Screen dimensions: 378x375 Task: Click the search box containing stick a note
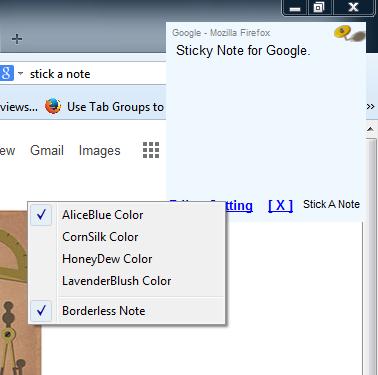pos(97,74)
